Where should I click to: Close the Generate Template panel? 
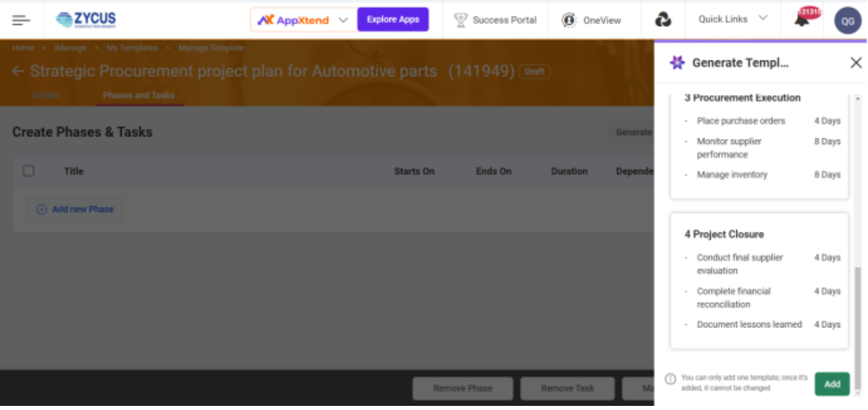tap(856, 62)
